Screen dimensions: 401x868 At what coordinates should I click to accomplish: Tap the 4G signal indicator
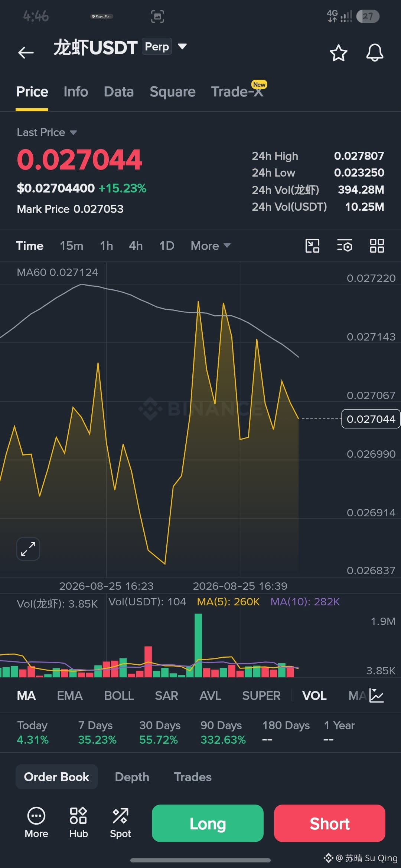[x=339, y=16]
